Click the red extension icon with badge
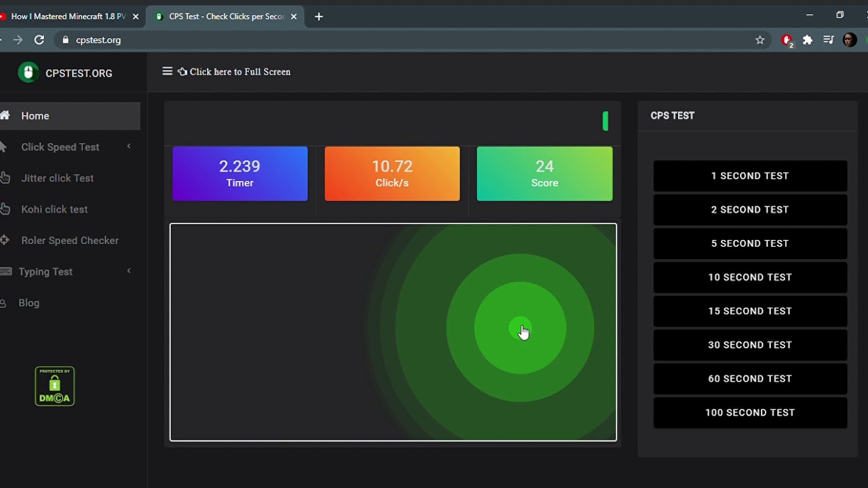 pos(787,41)
